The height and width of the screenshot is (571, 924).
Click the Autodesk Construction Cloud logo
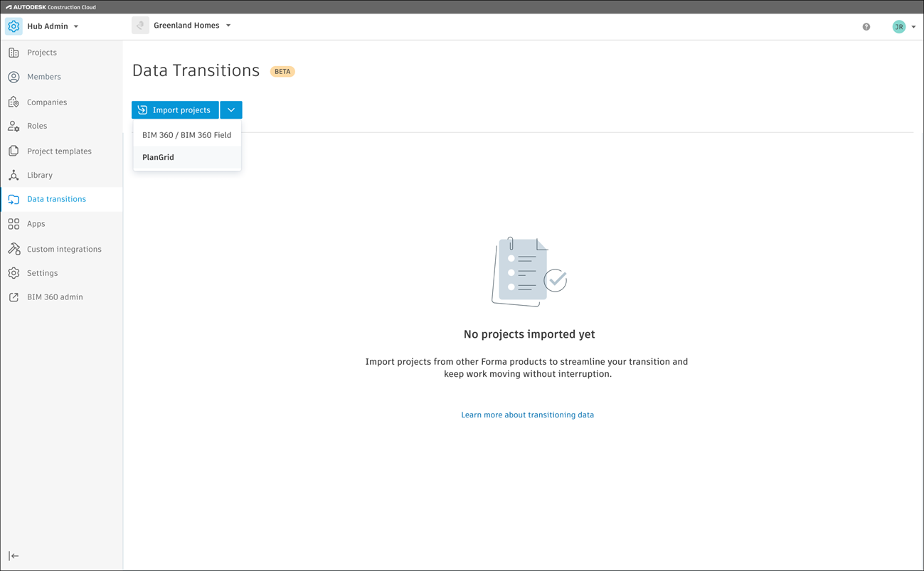click(51, 7)
